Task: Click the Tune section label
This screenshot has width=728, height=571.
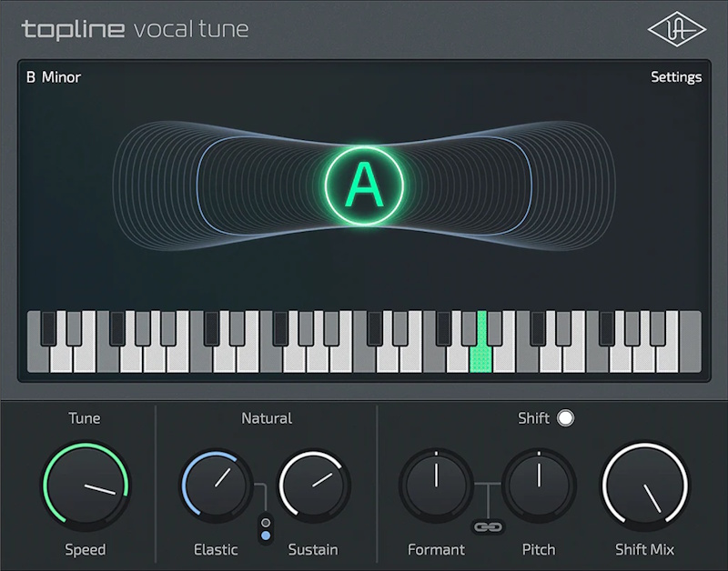Action: pyautogui.click(x=85, y=418)
